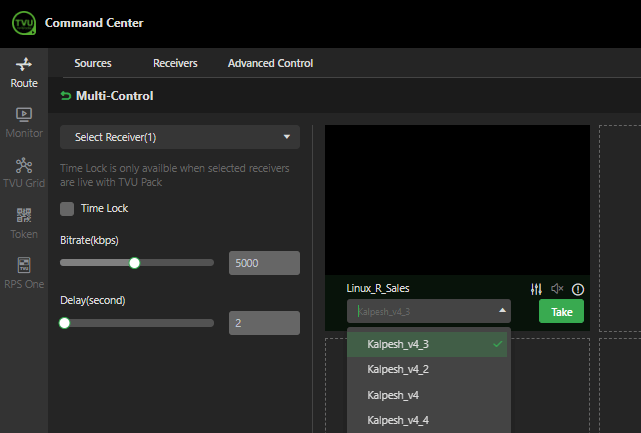Open the Monitor section in sidebar
The height and width of the screenshot is (433, 641).
click(x=24, y=122)
